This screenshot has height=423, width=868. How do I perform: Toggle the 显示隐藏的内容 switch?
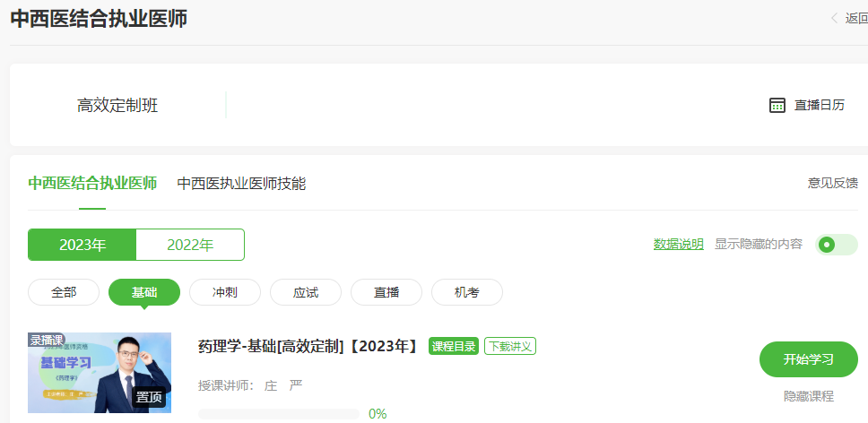(x=836, y=245)
